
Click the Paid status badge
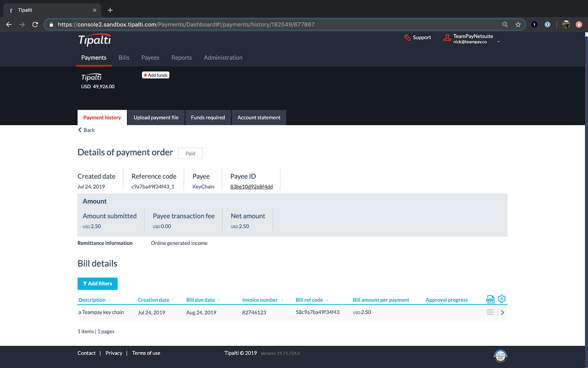coord(190,153)
